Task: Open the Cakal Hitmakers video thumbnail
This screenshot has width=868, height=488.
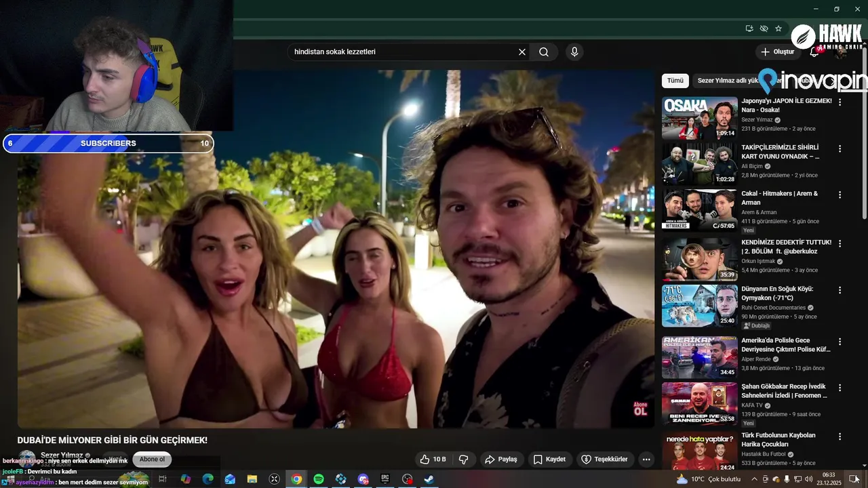Action: pyautogui.click(x=699, y=210)
